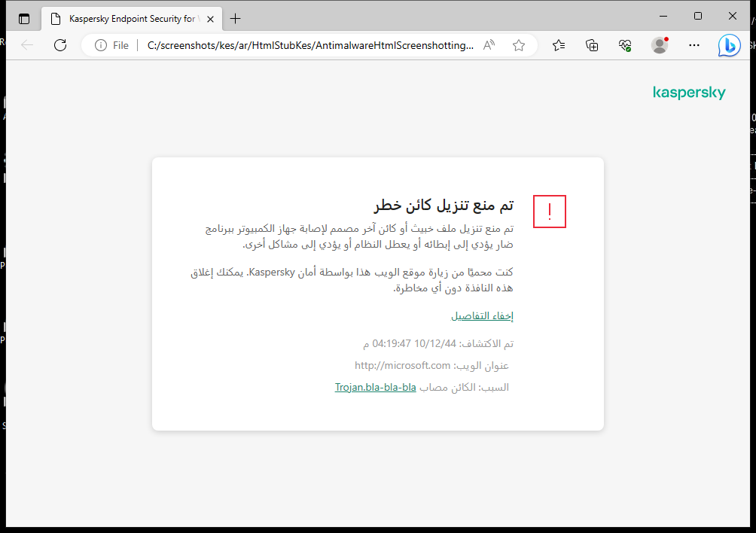Click the grayed-out Back navigation arrow
This screenshot has height=533, width=756.
click(27, 45)
